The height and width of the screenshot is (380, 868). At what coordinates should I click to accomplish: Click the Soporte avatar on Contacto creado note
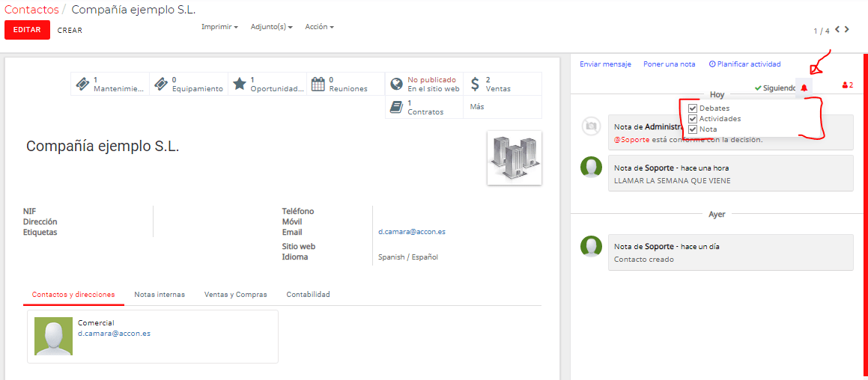pyautogui.click(x=591, y=245)
